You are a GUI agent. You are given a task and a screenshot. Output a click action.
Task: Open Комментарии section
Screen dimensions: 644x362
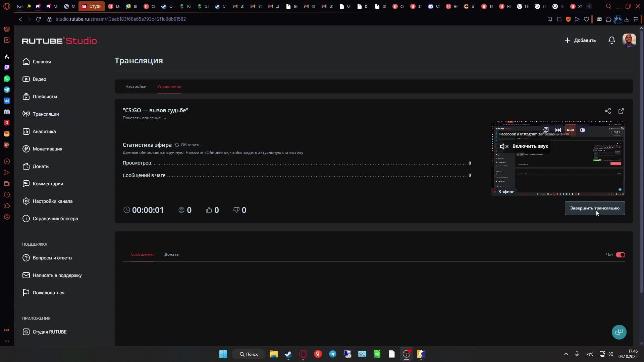coord(43,184)
